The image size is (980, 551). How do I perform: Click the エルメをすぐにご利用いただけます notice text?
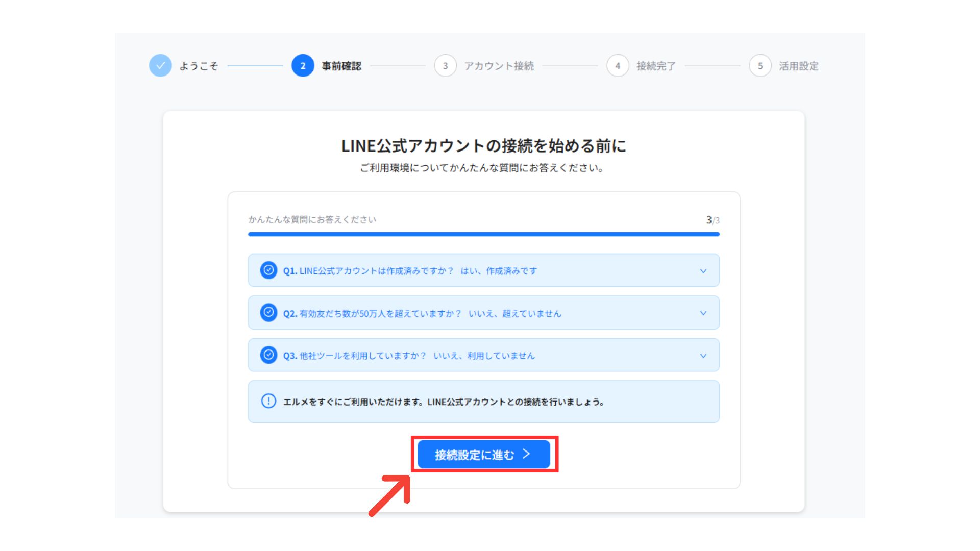click(444, 402)
